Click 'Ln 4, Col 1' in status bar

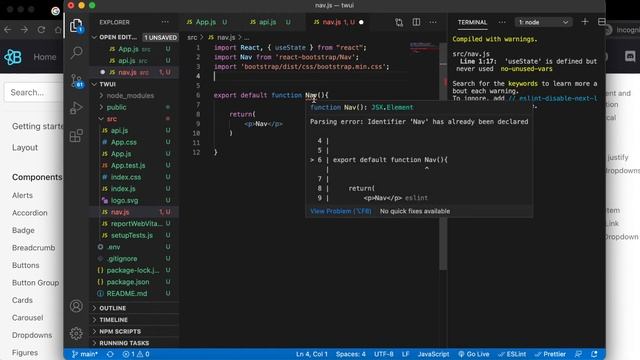311,354
